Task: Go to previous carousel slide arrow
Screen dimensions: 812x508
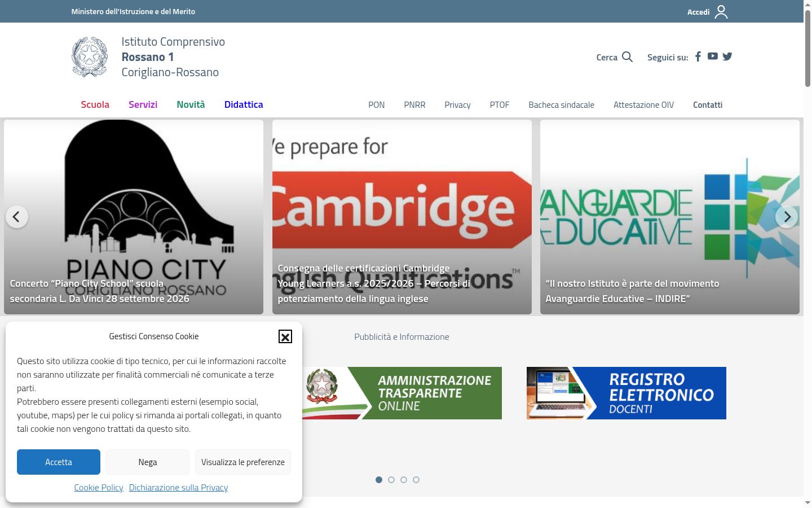Action: [17, 217]
